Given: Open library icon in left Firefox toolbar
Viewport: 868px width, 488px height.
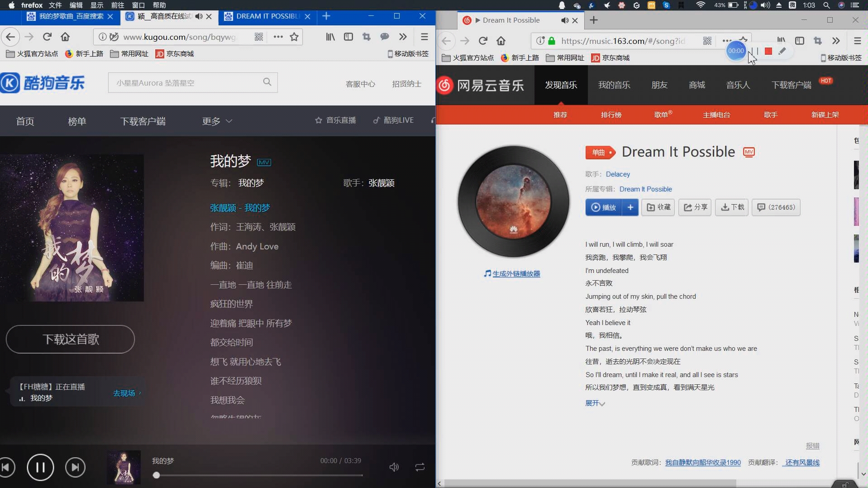Looking at the screenshot, I should [330, 37].
